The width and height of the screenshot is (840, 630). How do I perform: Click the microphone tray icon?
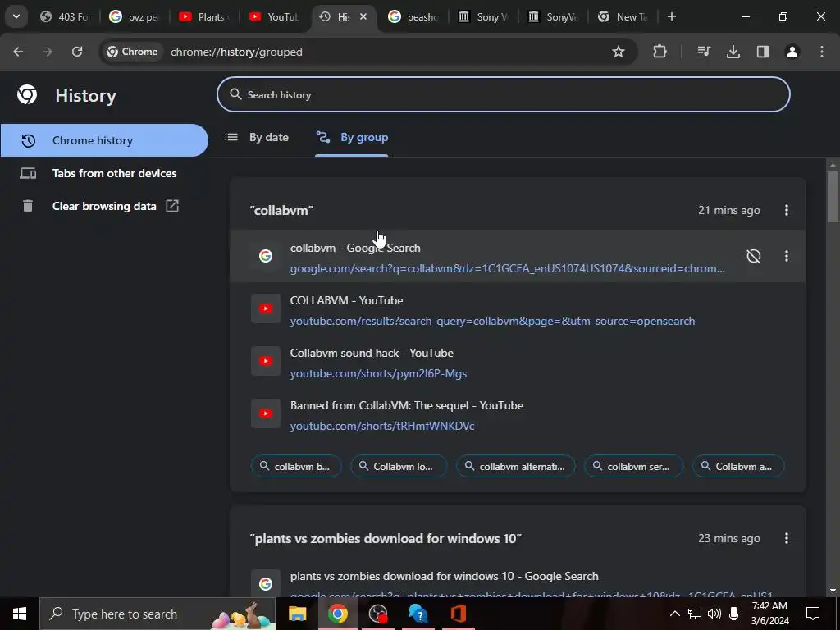tap(734, 614)
